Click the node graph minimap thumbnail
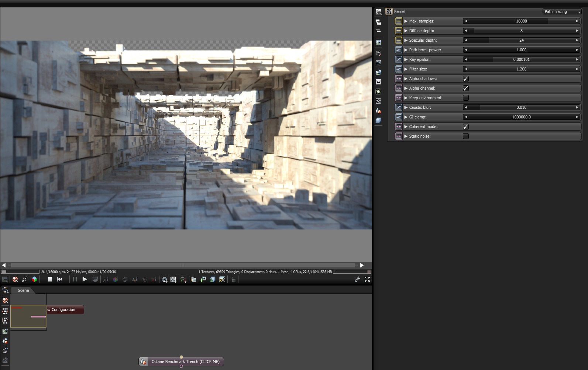The width and height of the screenshot is (588, 370). (x=28, y=312)
